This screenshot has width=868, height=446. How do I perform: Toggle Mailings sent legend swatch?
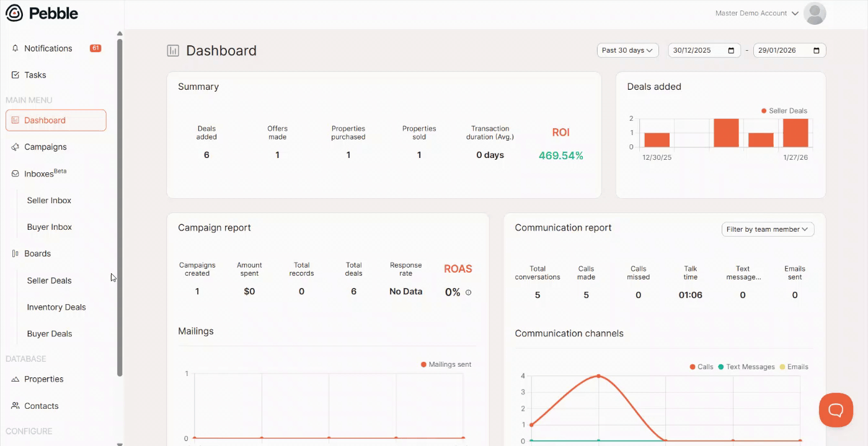424,365
